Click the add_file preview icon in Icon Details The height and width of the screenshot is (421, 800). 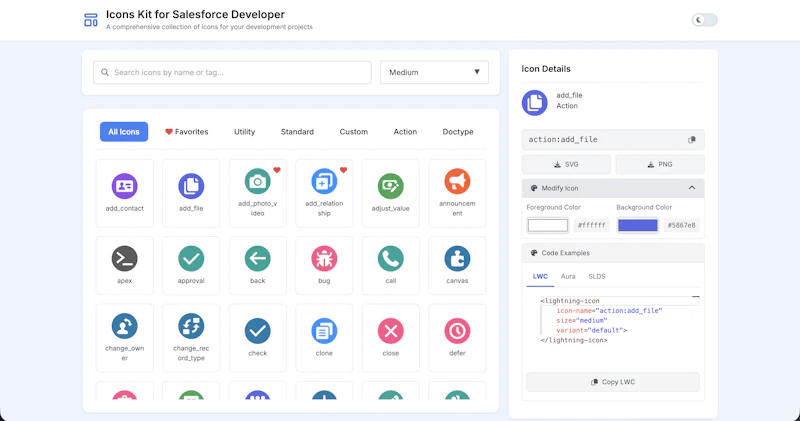535,103
